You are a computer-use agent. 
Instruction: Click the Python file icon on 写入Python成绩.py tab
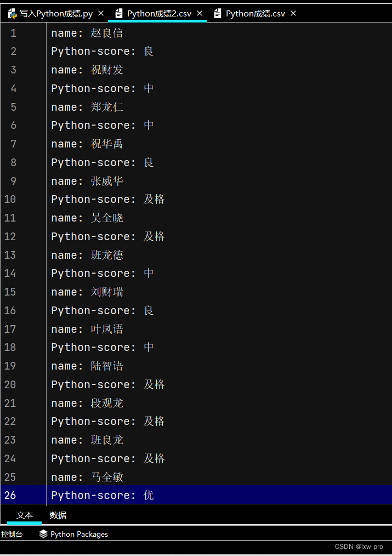pos(13,14)
